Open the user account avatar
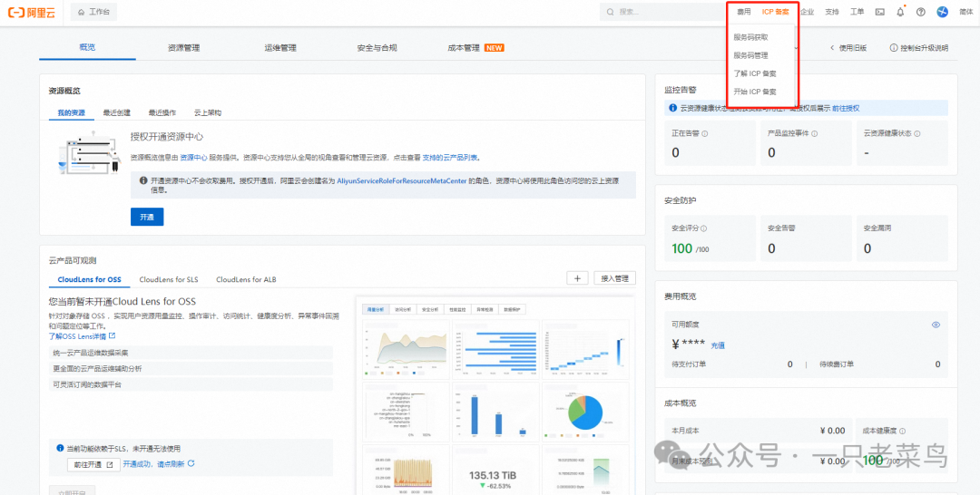980x495 pixels. pyautogui.click(x=943, y=12)
